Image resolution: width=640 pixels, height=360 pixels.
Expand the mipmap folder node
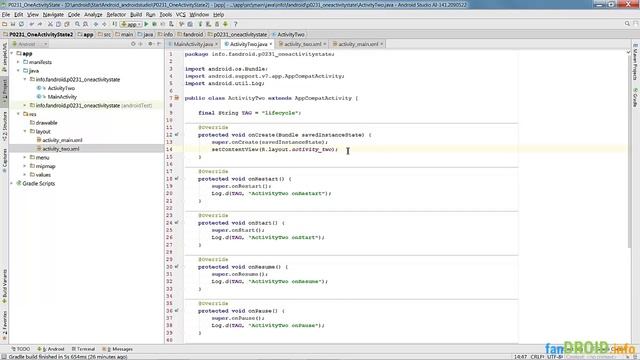(25, 166)
